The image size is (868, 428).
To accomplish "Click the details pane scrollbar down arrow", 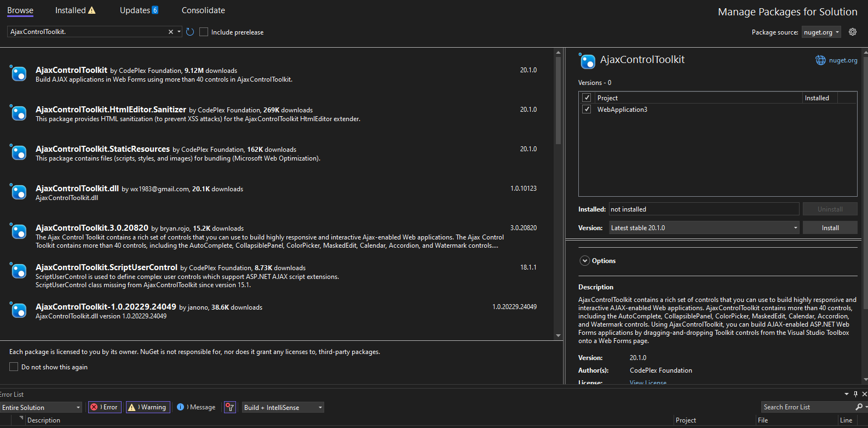I will tap(865, 379).
